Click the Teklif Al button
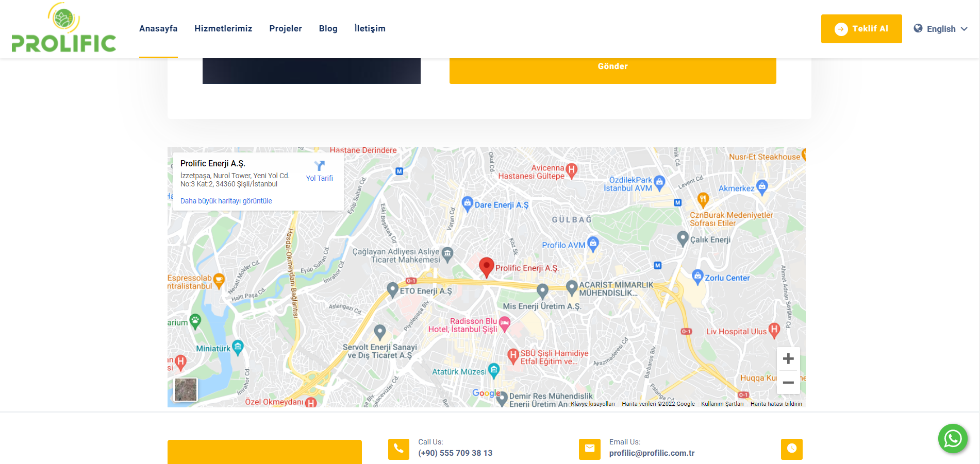Viewport: 980px width, 464px height. click(x=861, y=29)
